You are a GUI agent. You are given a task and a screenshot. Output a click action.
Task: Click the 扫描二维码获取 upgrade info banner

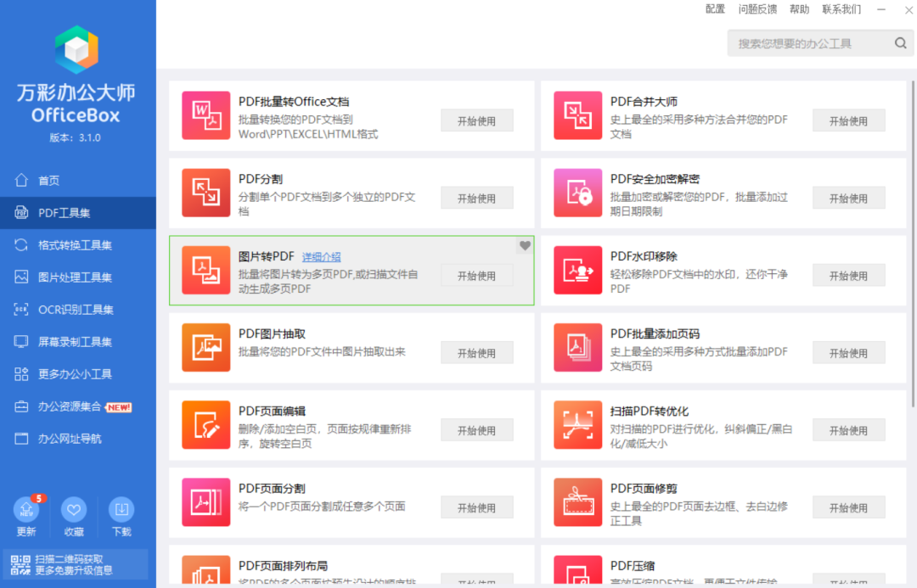coord(75,564)
